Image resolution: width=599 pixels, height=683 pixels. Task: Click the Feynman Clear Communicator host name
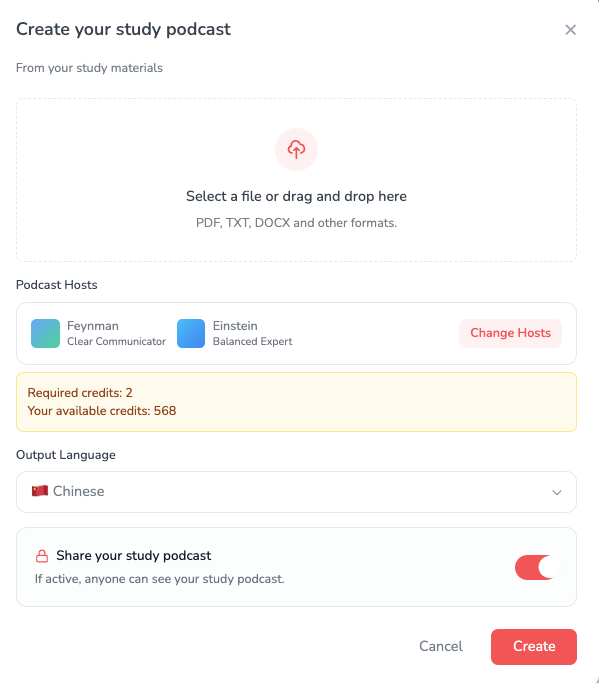point(116,333)
